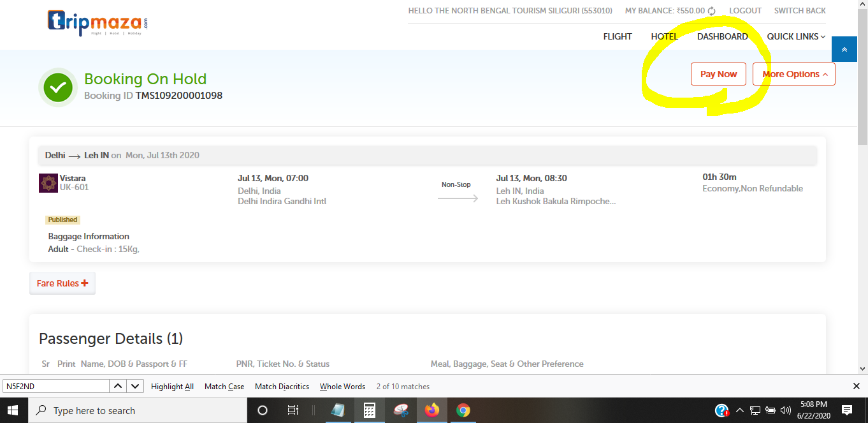This screenshot has height=423, width=868.
Task: Click '01h 30m' duration text
Action: point(720,177)
